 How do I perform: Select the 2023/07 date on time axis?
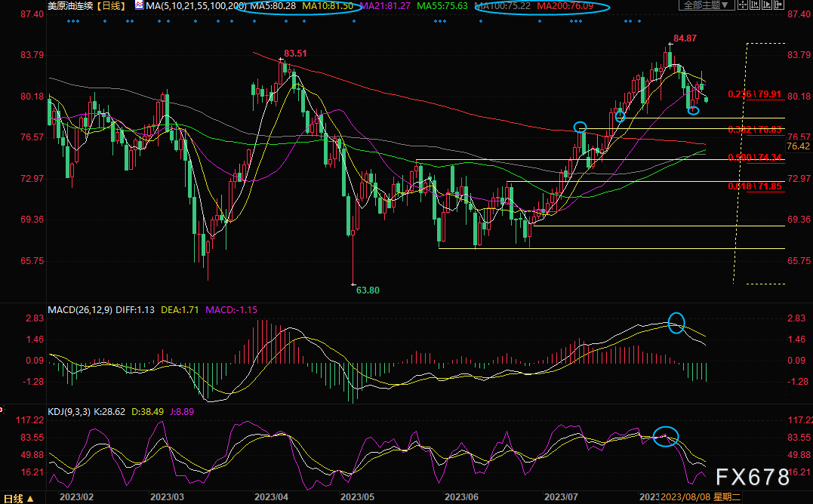pyautogui.click(x=561, y=497)
